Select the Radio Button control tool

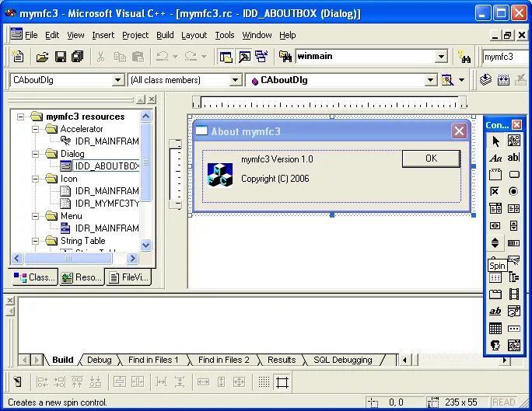click(513, 191)
